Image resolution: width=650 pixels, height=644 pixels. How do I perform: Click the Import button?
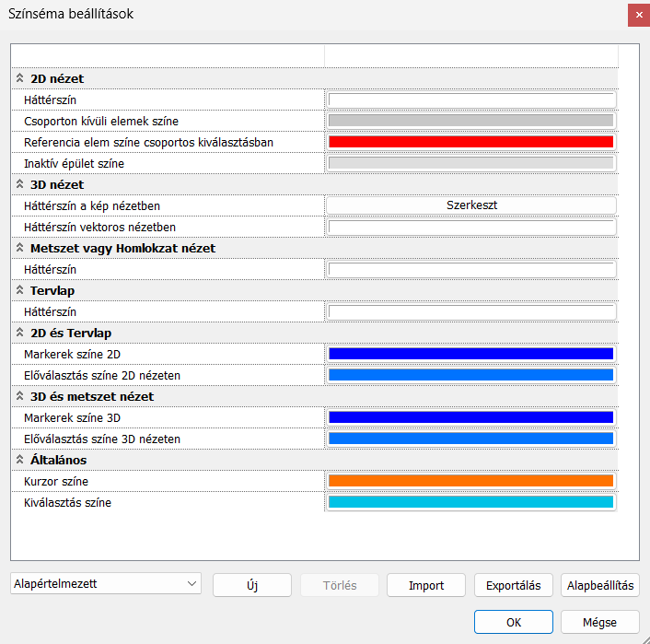425,585
